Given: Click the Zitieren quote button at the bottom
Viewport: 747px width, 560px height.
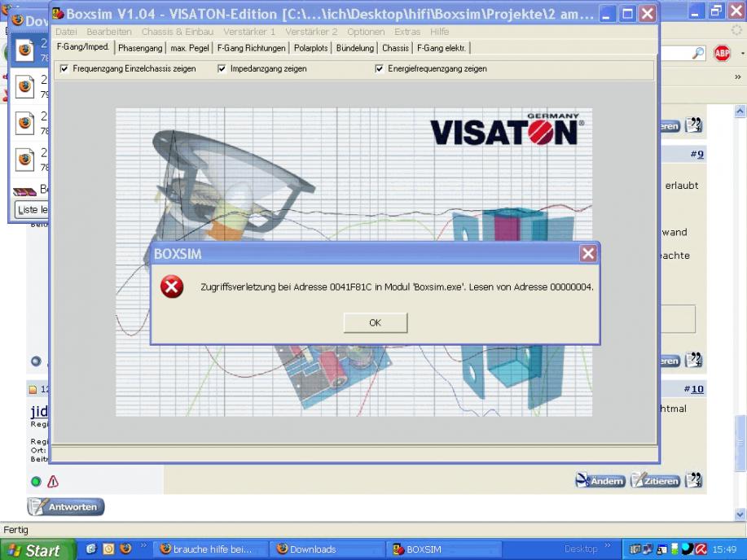Looking at the screenshot, I should pos(655,480).
